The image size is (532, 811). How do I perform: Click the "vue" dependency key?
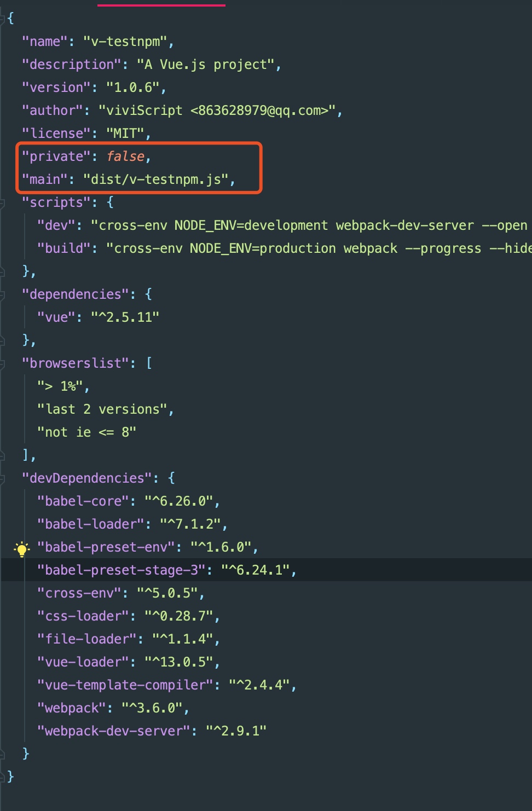point(56,317)
